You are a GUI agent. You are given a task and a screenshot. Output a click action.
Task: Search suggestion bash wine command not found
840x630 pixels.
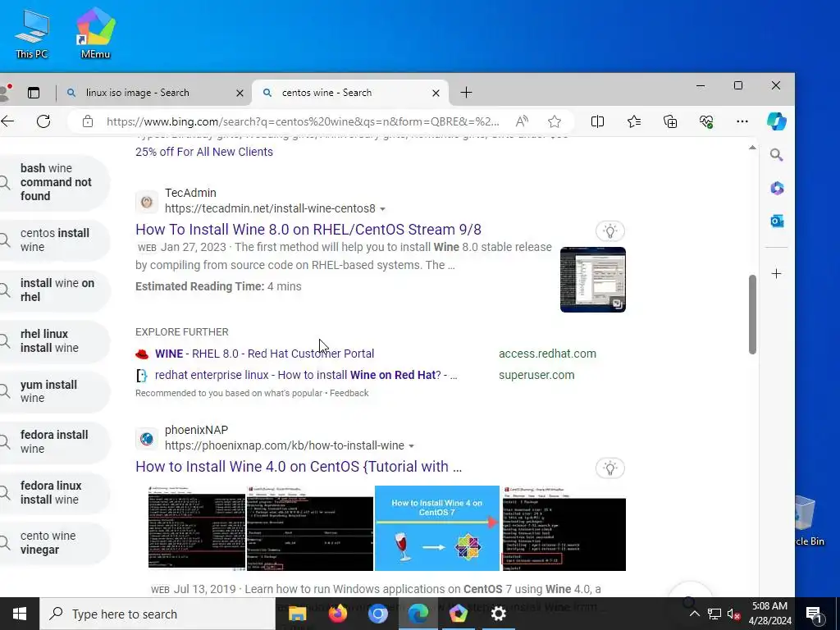[x=53, y=182]
